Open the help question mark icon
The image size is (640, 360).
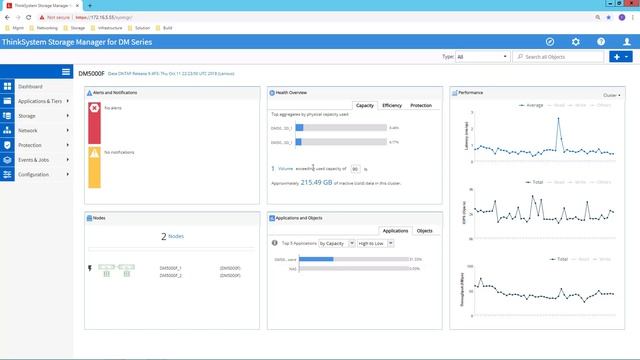point(601,42)
